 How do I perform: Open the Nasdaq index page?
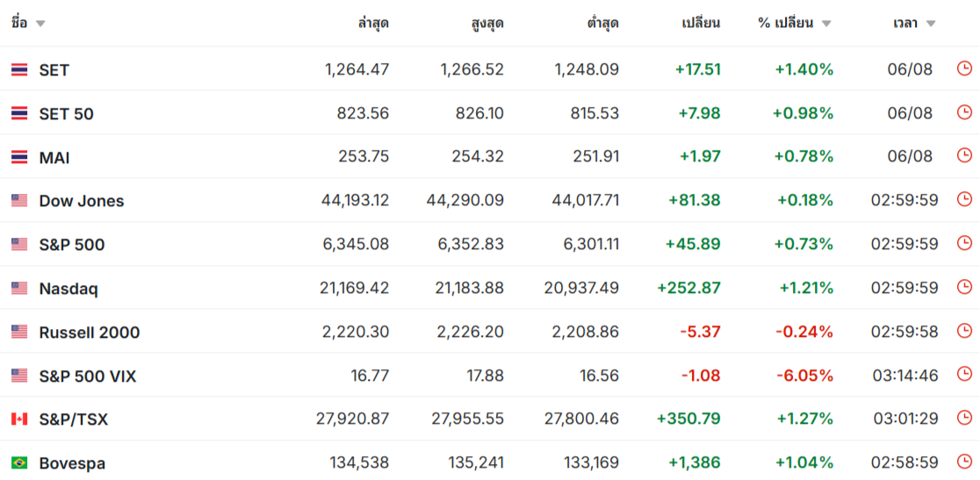pyautogui.click(x=68, y=289)
